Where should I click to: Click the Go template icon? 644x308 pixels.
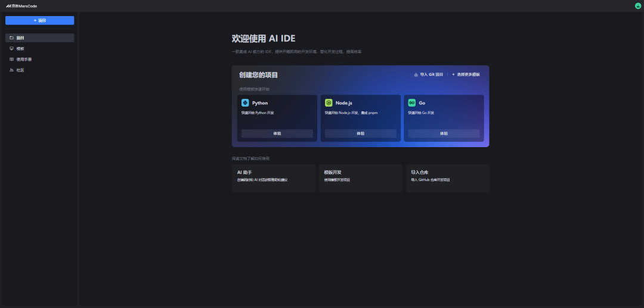[x=412, y=103]
